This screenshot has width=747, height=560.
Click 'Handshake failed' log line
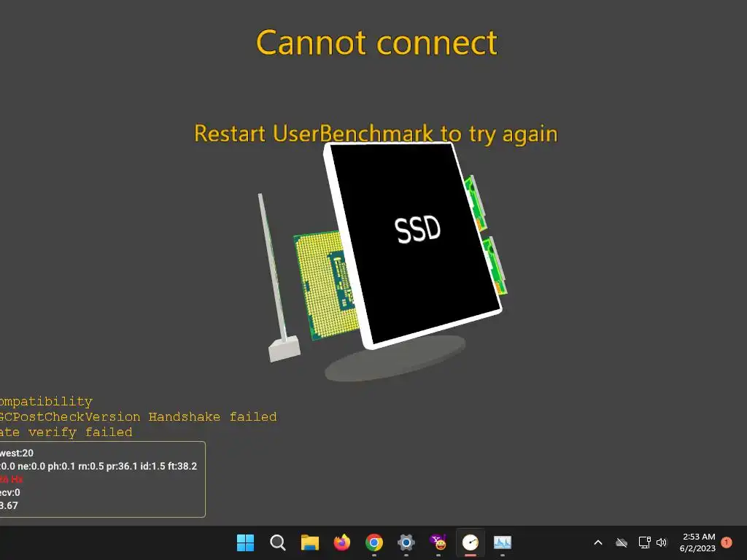coord(138,416)
